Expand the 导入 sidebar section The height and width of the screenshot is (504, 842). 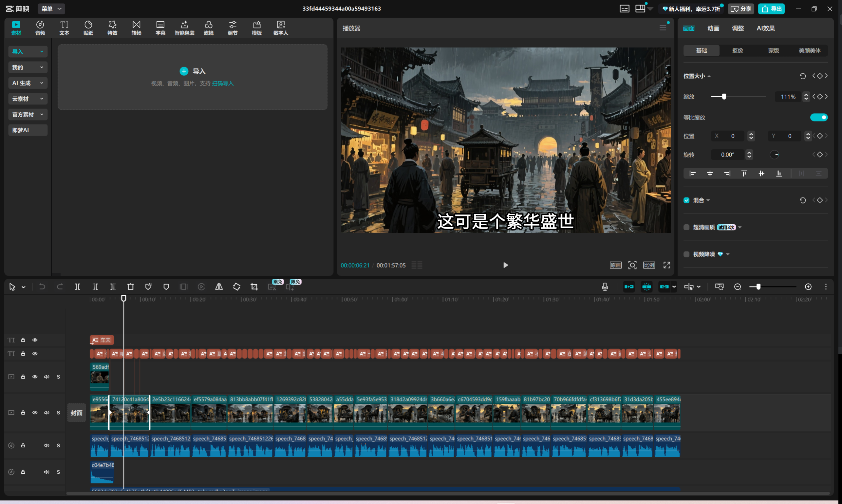[x=28, y=52]
